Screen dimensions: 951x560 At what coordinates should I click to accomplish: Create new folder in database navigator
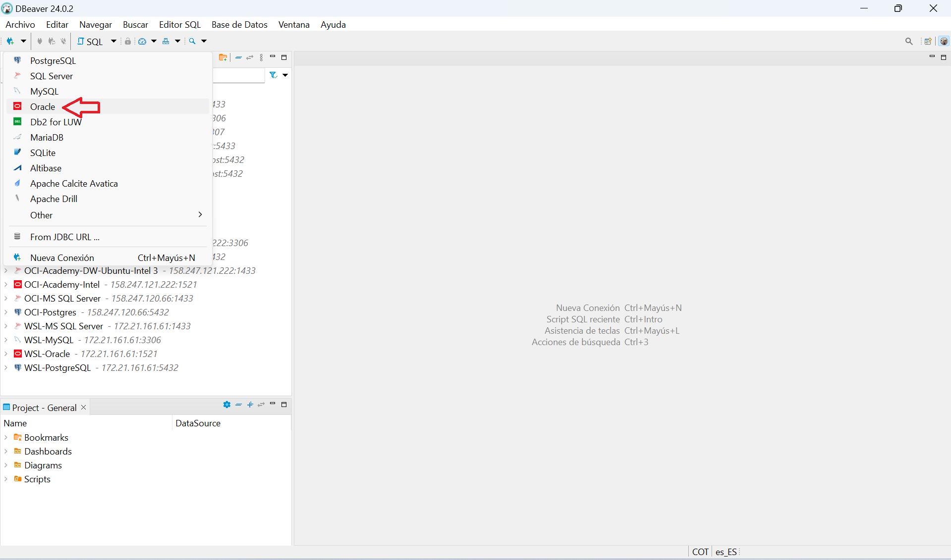pos(223,57)
